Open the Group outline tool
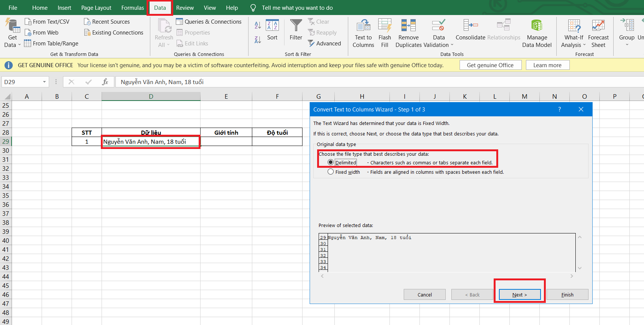644x325 pixels. (x=627, y=33)
